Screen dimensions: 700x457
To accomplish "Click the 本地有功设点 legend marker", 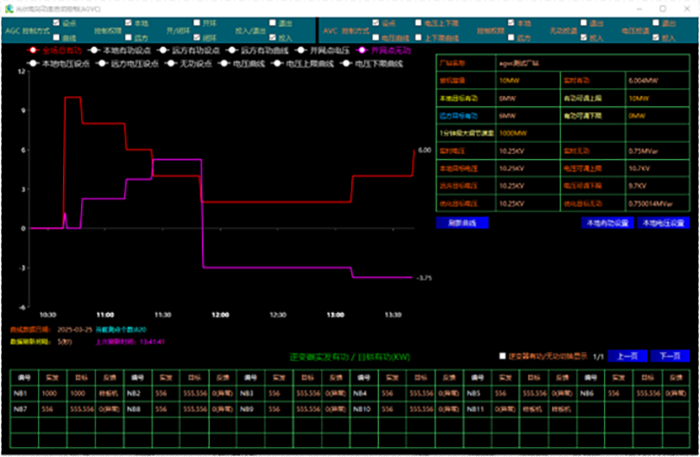I will pyautogui.click(x=94, y=49).
